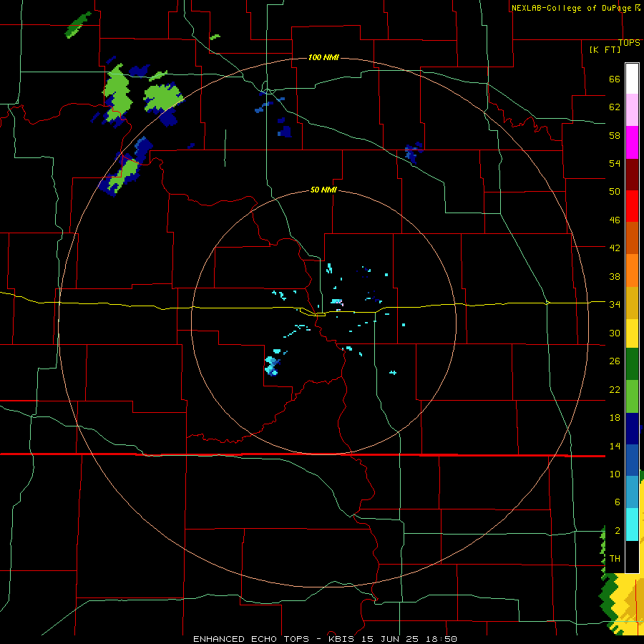Click the TOPS legend heading

tap(629, 42)
